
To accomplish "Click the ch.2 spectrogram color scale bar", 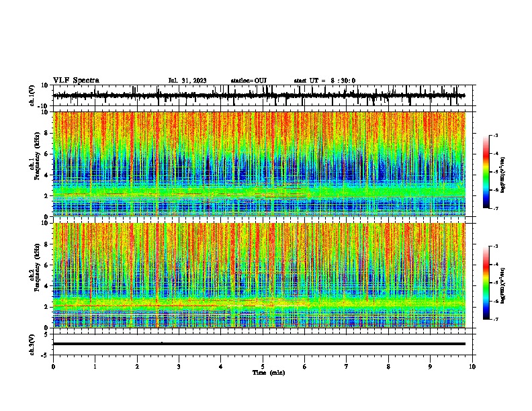I will coord(486,283).
